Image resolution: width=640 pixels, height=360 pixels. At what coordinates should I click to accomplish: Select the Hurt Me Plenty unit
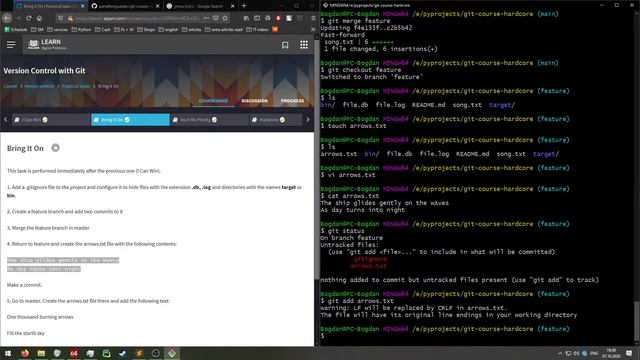pos(209,120)
